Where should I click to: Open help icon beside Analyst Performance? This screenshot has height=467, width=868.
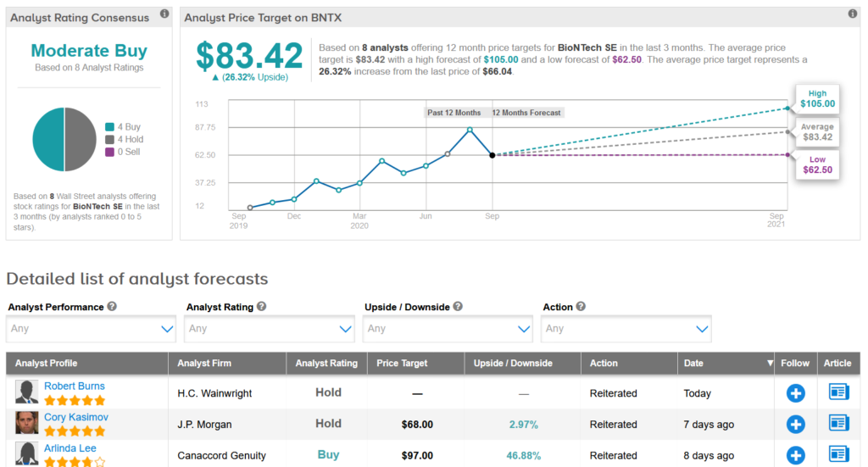click(x=112, y=306)
